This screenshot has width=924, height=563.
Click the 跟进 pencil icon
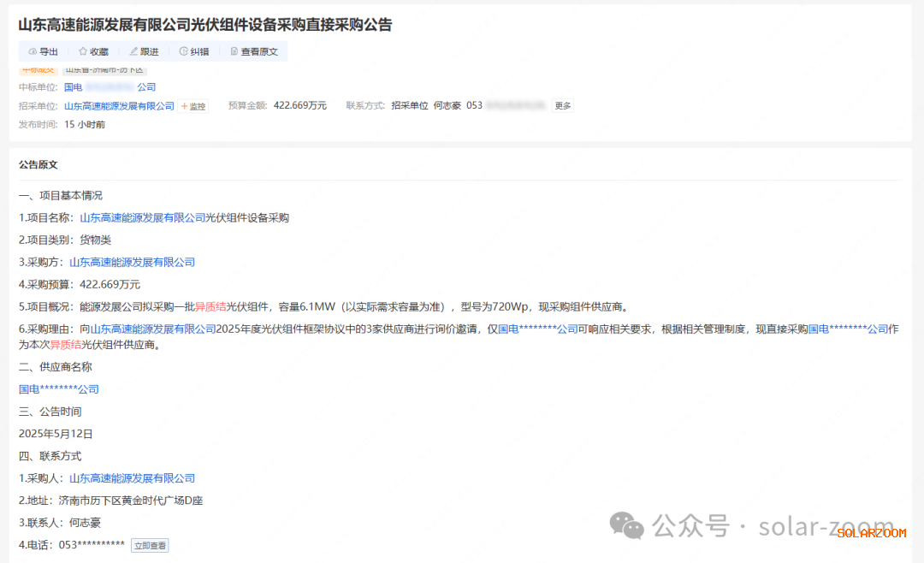133,52
